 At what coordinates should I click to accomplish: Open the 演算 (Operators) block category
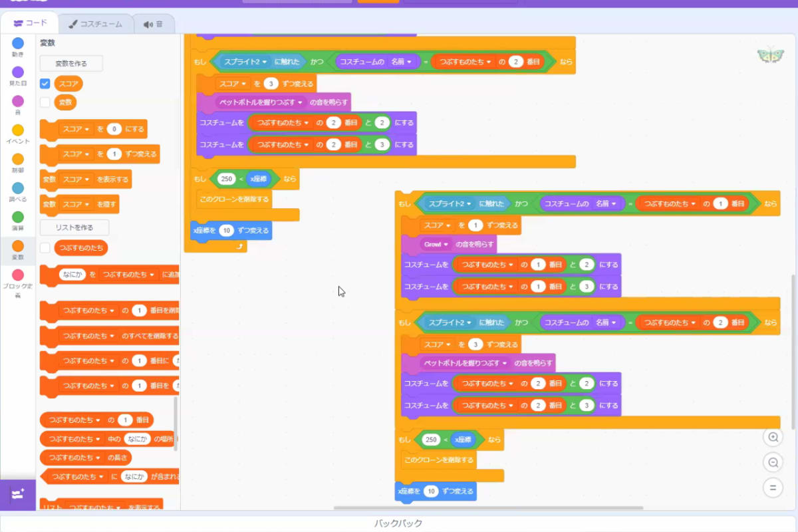pyautogui.click(x=18, y=217)
